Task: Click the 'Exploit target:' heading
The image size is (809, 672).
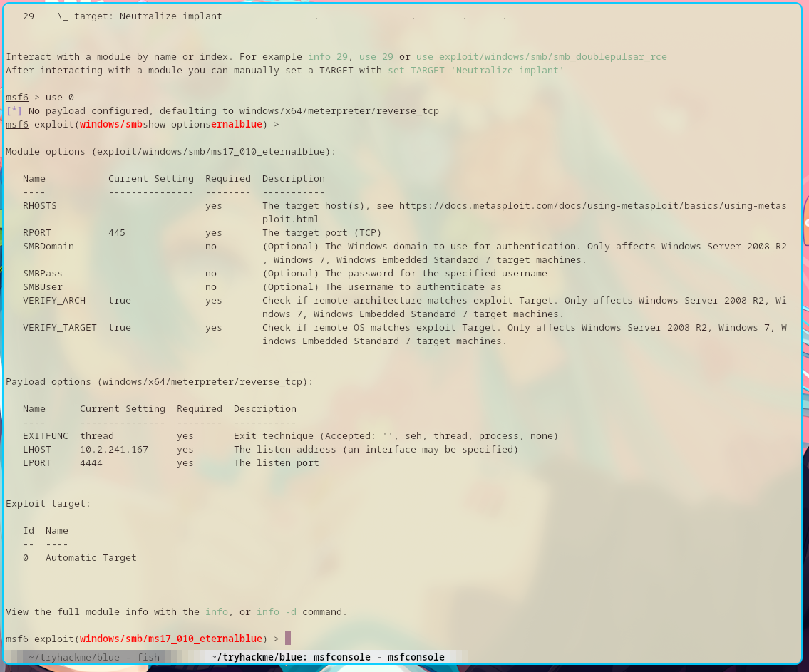Action: click(48, 503)
